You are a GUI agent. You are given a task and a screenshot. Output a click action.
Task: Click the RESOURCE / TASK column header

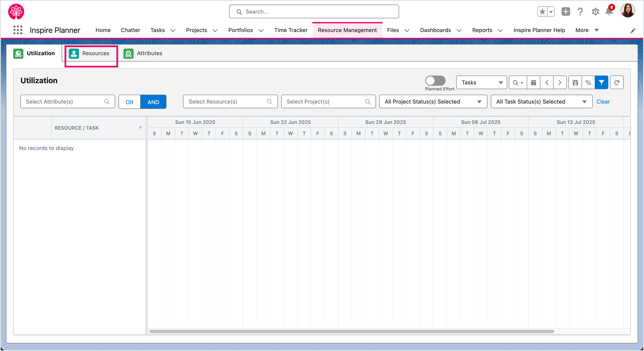point(98,128)
